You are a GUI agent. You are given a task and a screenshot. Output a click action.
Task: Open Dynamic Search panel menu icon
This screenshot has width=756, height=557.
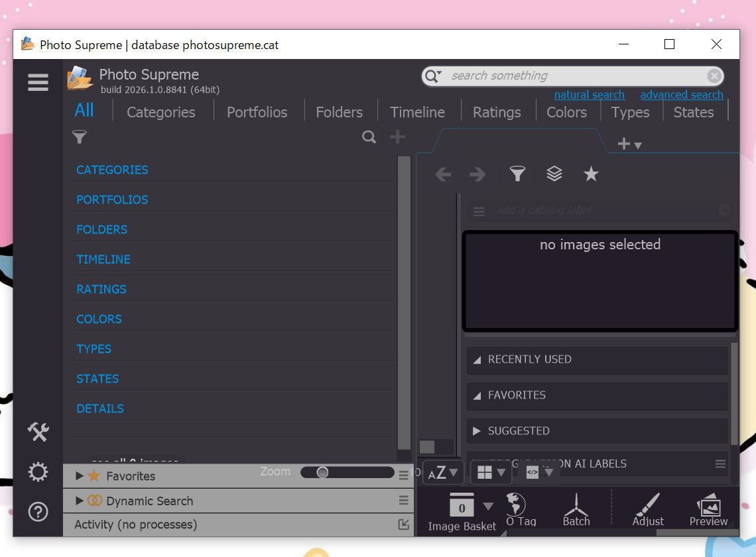coord(404,500)
